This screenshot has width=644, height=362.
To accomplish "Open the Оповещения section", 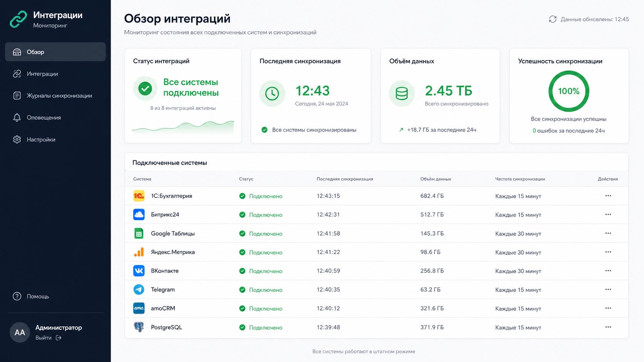I will tap(55, 118).
